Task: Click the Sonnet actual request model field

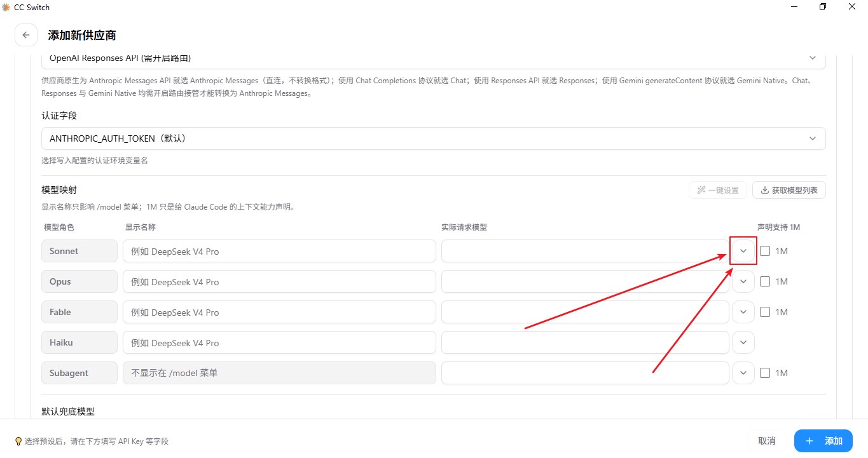Action: pos(585,251)
